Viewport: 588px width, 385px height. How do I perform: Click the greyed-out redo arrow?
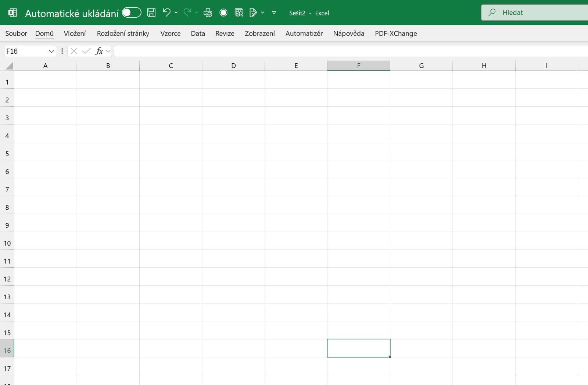point(187,13)
